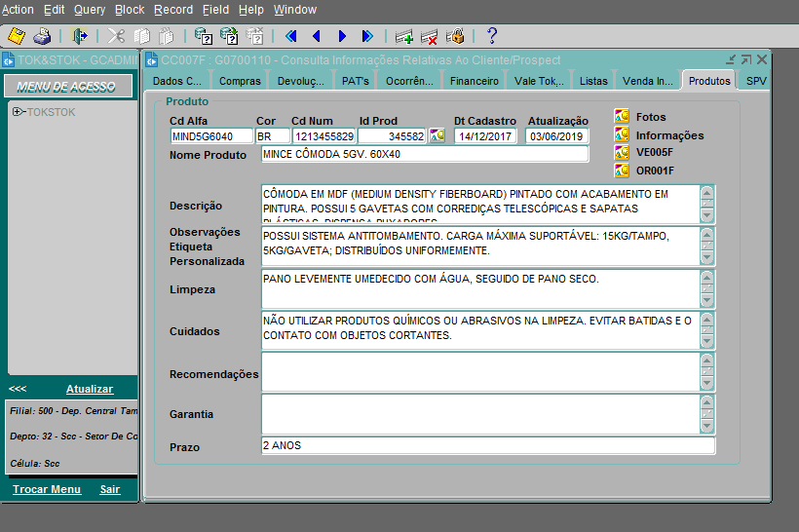This screenshot has height=532, width=799.
Task: Click the Execute Query toolbar icon
Action: pyautogui.click(x=229, y=36)
